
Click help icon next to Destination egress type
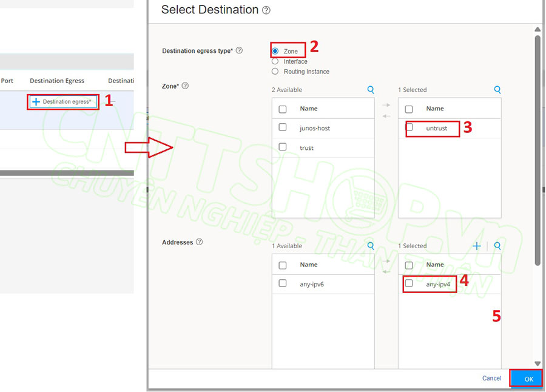[239, 50]
